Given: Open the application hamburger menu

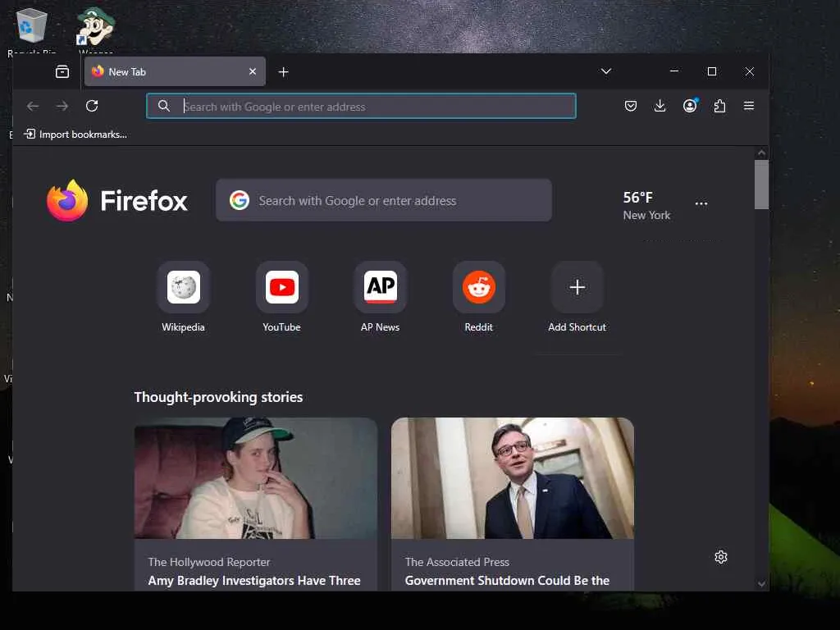Looking at the screenshot, I should coord(749,106).
